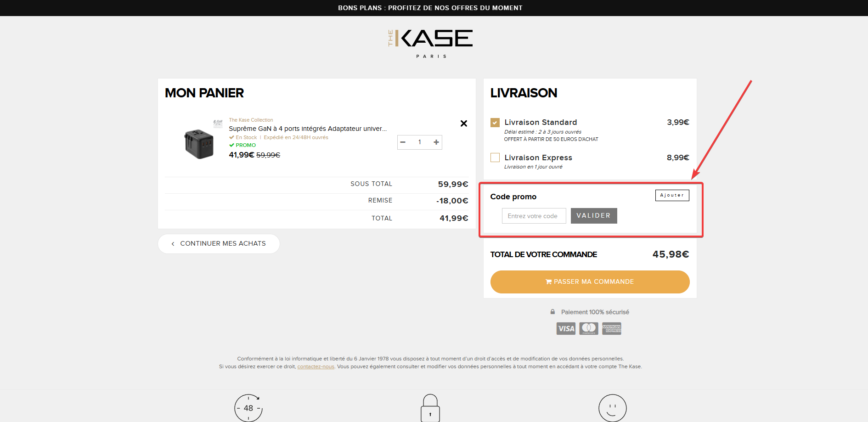Click the quantity field showing 1

(x=420, y=142)
